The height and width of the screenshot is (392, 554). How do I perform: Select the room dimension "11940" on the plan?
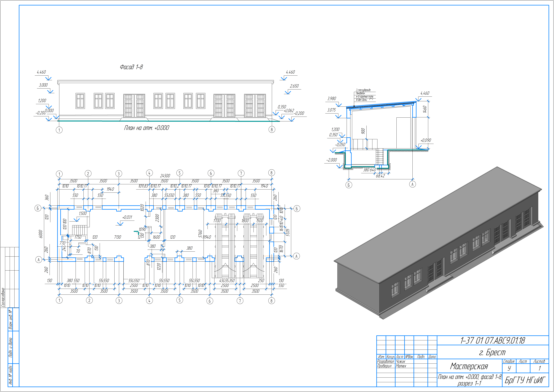(x=207, y=237)
